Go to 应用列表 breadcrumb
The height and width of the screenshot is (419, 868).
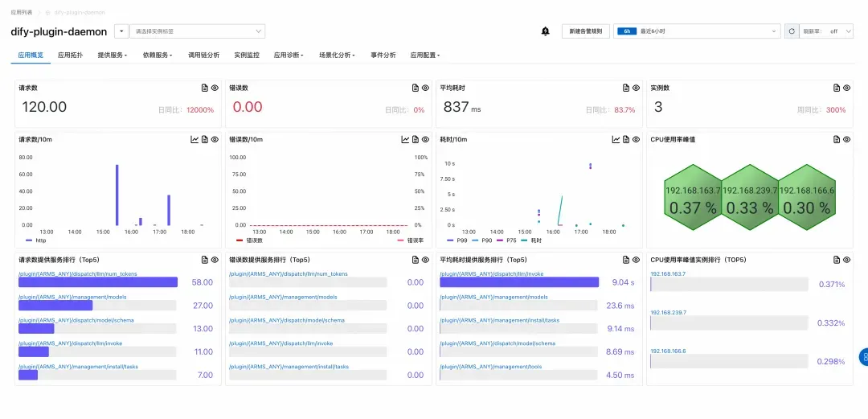pos(21,11)
